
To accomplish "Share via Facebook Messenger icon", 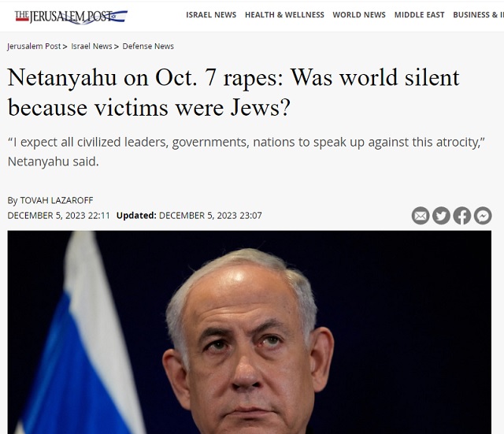I will (x=483, y=216).
